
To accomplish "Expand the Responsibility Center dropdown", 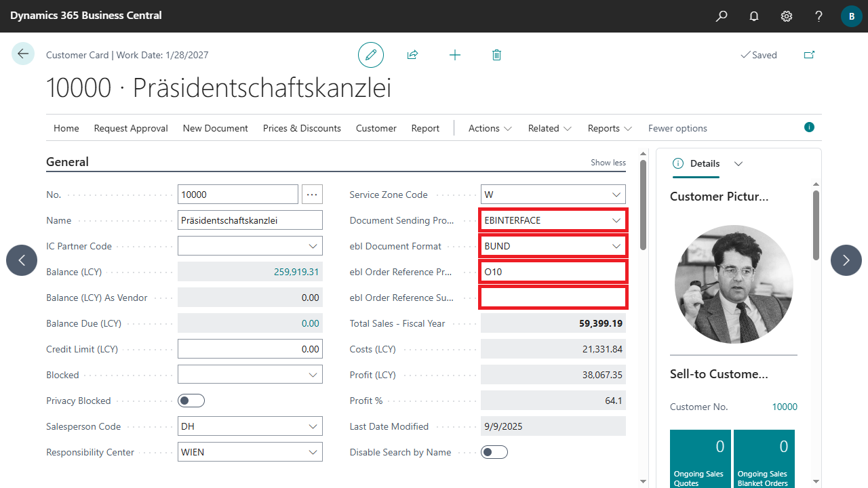I will (x=313, y=452).
